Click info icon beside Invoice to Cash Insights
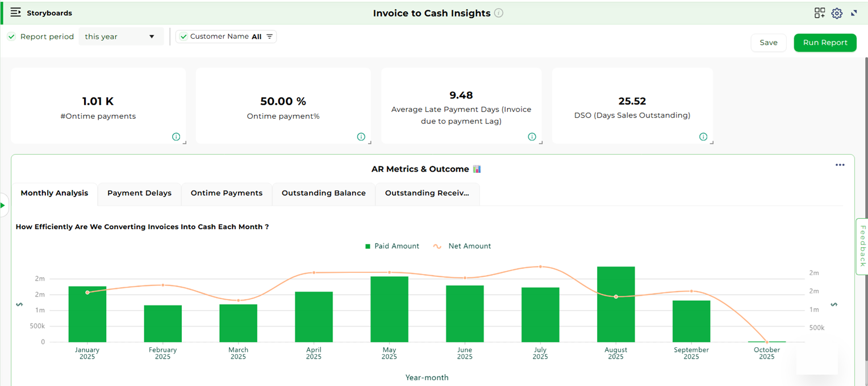Viewport: 868px width, 386px height. coord(499,13)
